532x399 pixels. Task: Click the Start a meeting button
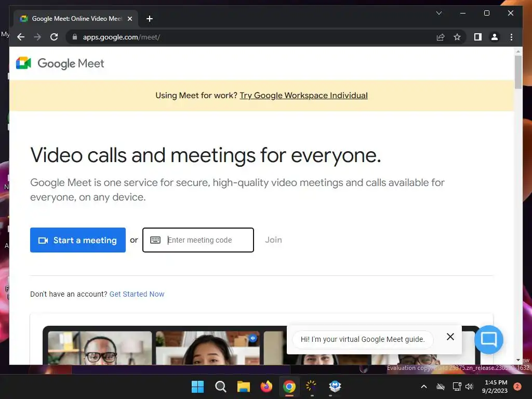coord(78,240)
